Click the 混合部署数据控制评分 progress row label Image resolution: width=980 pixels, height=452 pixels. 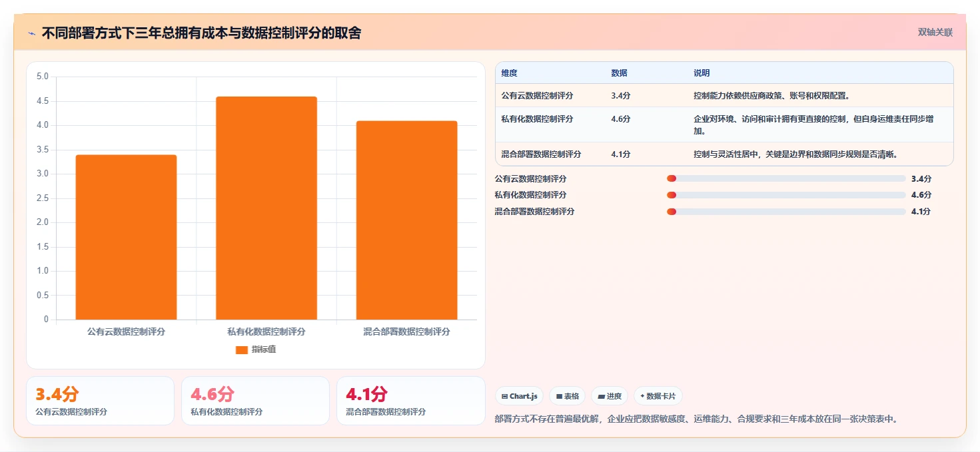534,211
